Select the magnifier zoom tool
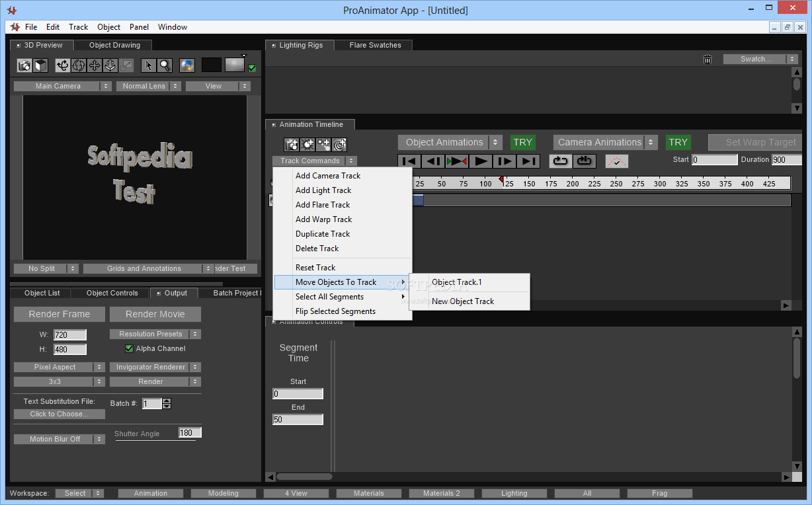This screenshot has height=505, width=812. click(165, 65)
